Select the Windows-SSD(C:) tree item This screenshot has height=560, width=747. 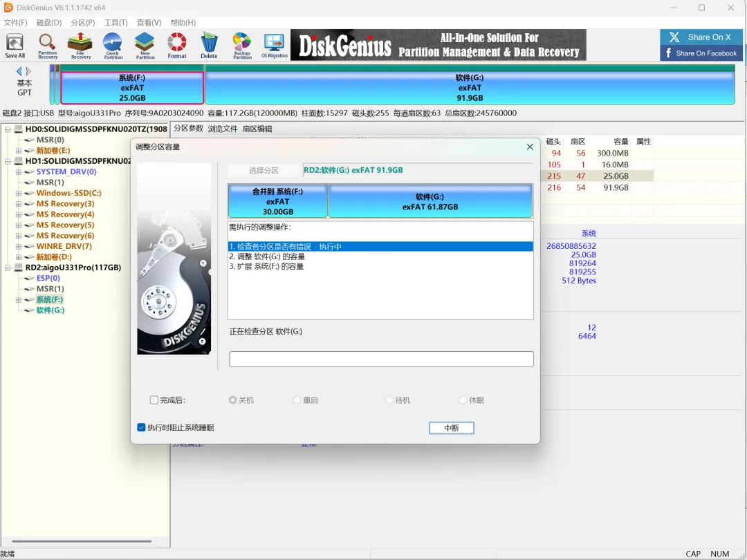click(x=68, y=193)
